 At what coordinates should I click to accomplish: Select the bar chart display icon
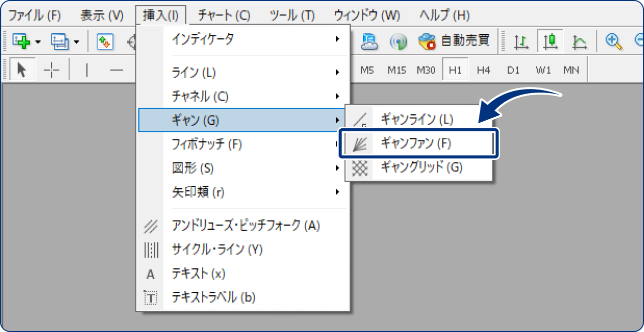pos(521,41)
